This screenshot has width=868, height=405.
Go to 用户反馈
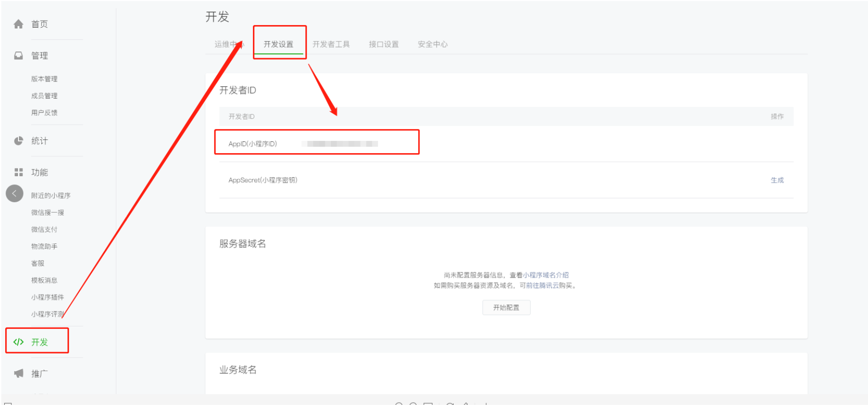click(44, 112)
